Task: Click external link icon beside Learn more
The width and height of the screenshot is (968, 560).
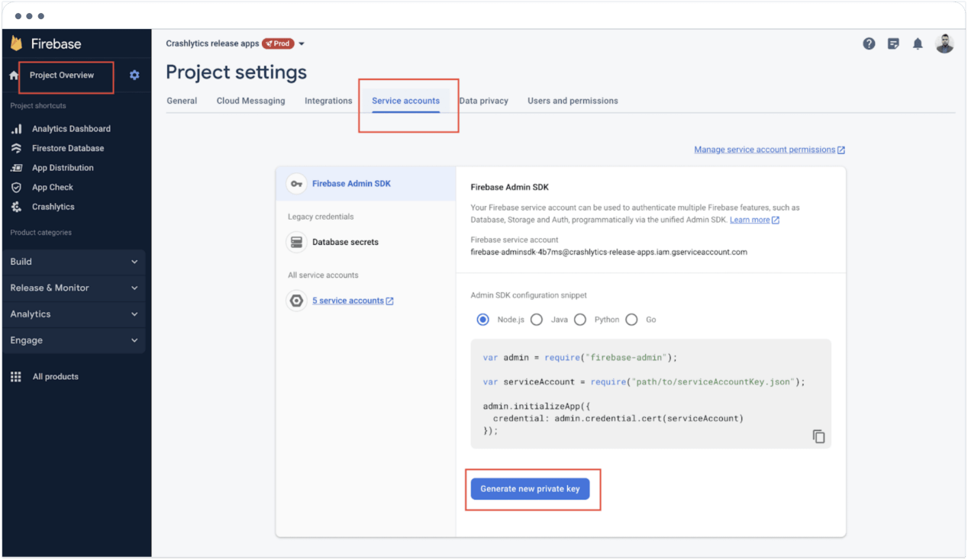Action: pyautogui.click(x=776, y=220)
